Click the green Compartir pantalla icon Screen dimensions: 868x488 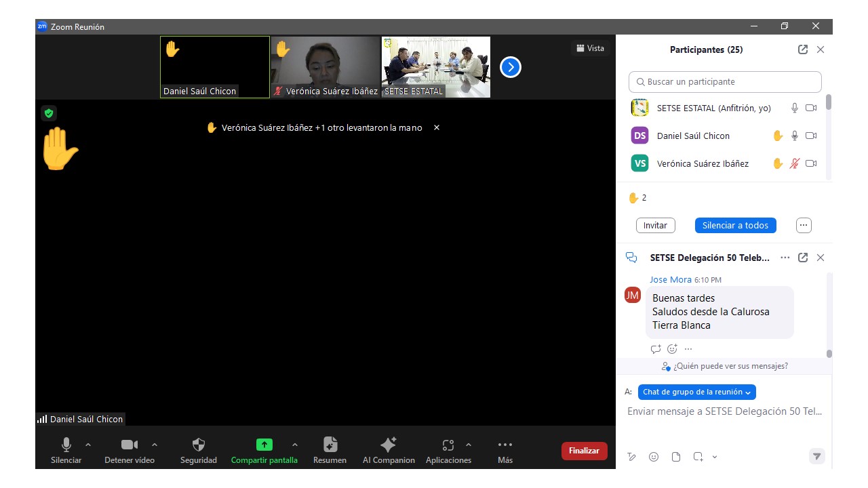[264, 445]
